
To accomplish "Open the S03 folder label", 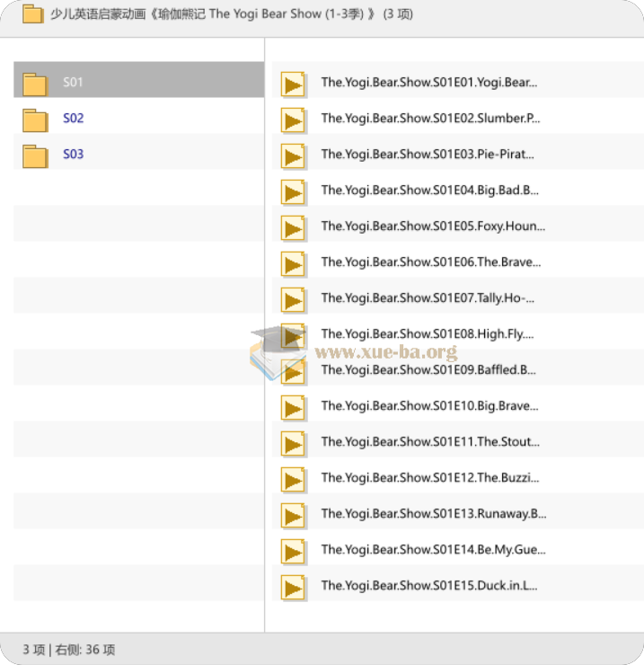I will (x=73, y=154).
